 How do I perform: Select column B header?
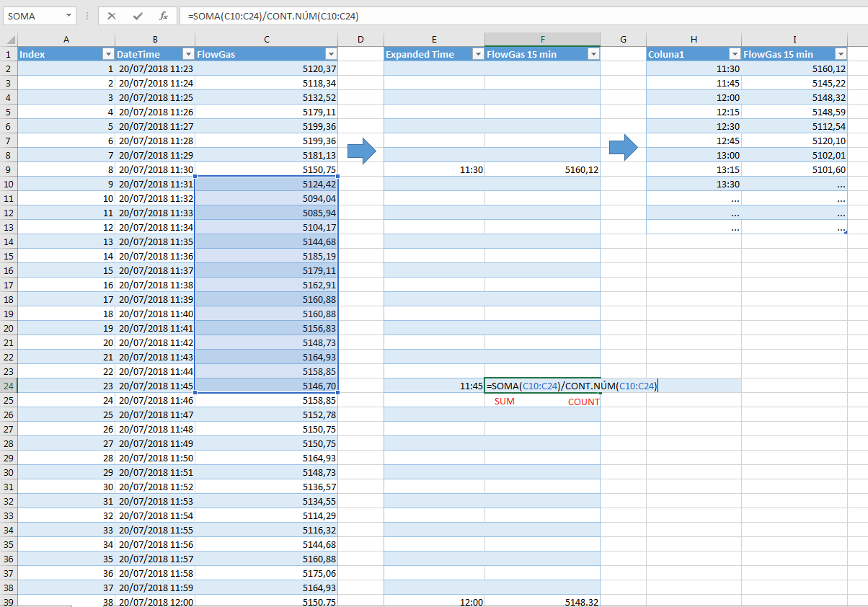tap(155, 39)
